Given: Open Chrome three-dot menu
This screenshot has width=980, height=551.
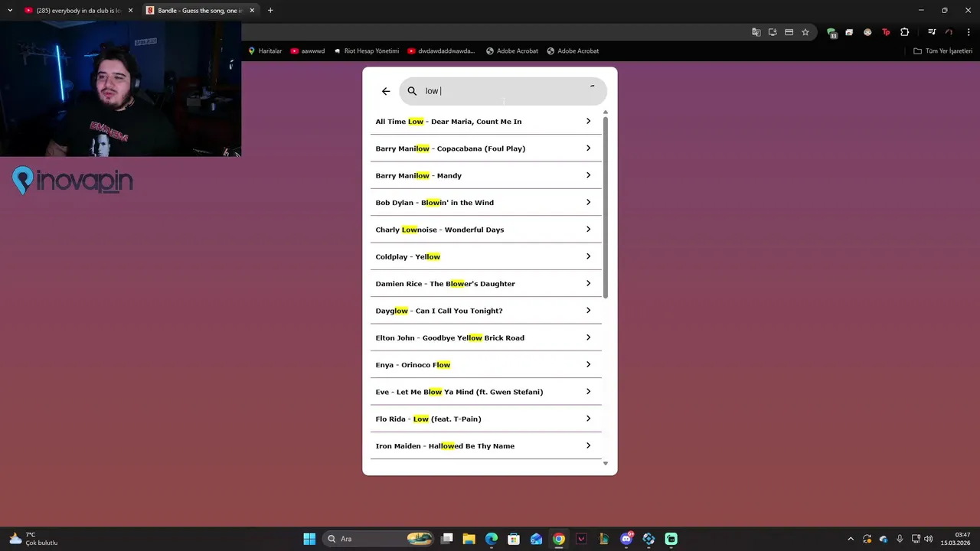Looking at the screenshot, I should [x=969, y=32].
